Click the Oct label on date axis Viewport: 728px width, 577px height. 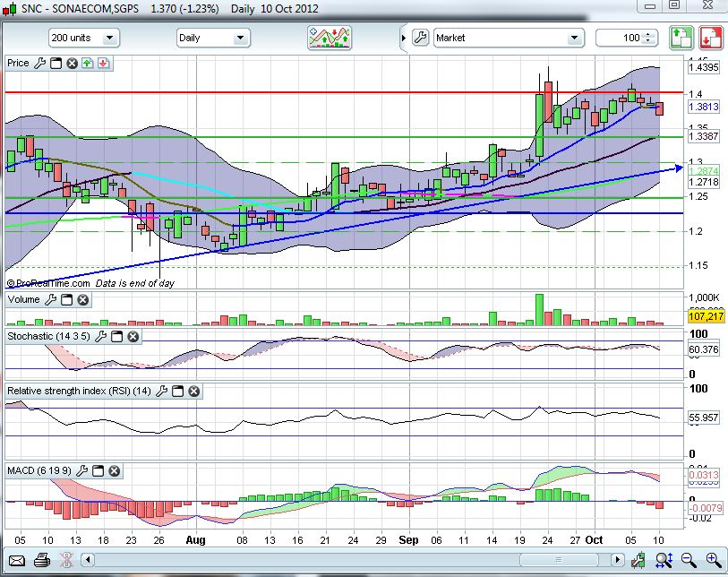pos(594,540)
